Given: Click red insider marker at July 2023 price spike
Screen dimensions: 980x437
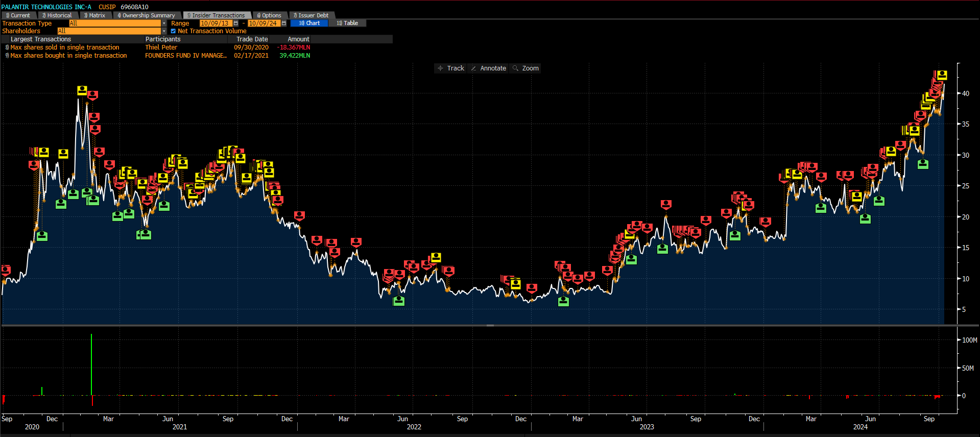Looking at the screenshot, I should (x=666, y=204).
